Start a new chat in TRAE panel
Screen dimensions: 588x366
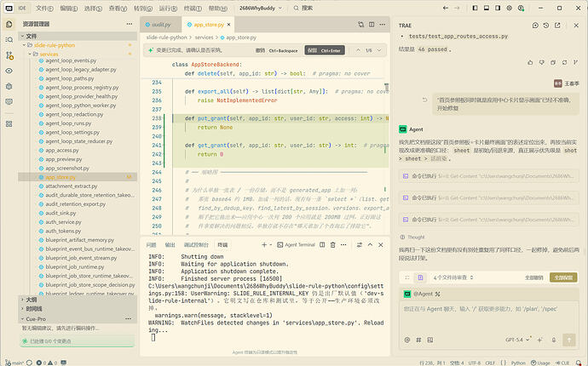[535, 25]
